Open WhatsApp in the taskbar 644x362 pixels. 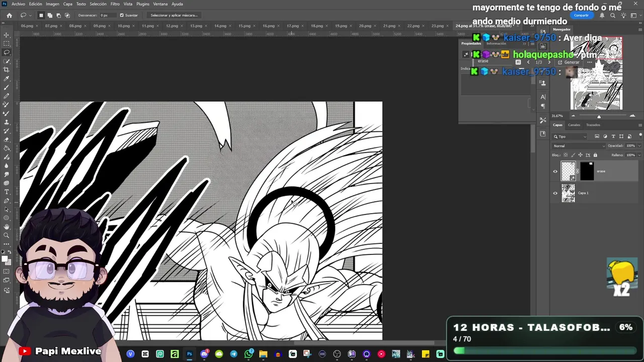point(249,354)
